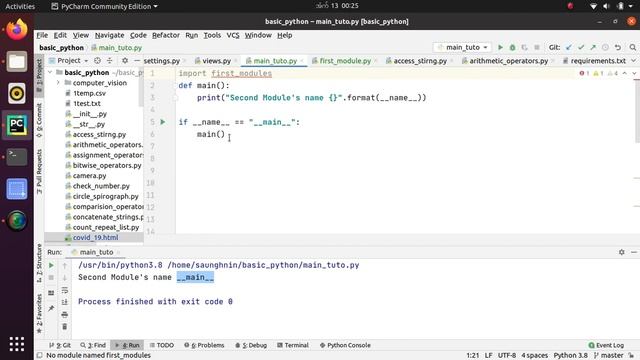
Task: Restore layout icon in Run panel
Action: (51, 293)
